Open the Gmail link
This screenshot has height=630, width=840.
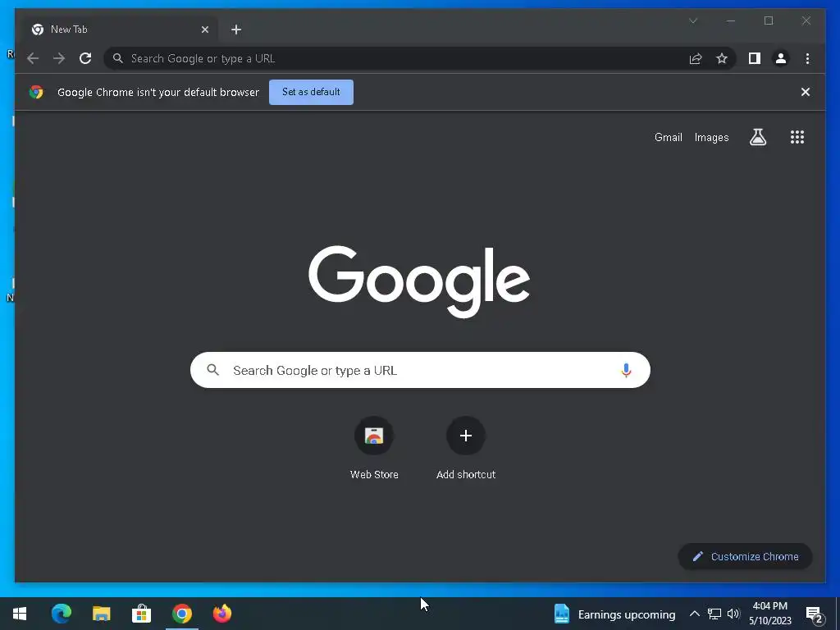click(668, 137)
